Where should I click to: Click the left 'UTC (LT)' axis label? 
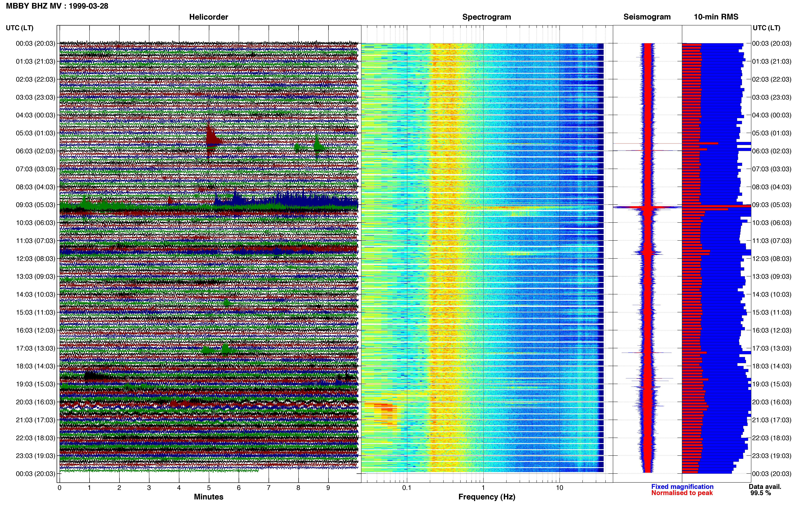pos(19,28)
